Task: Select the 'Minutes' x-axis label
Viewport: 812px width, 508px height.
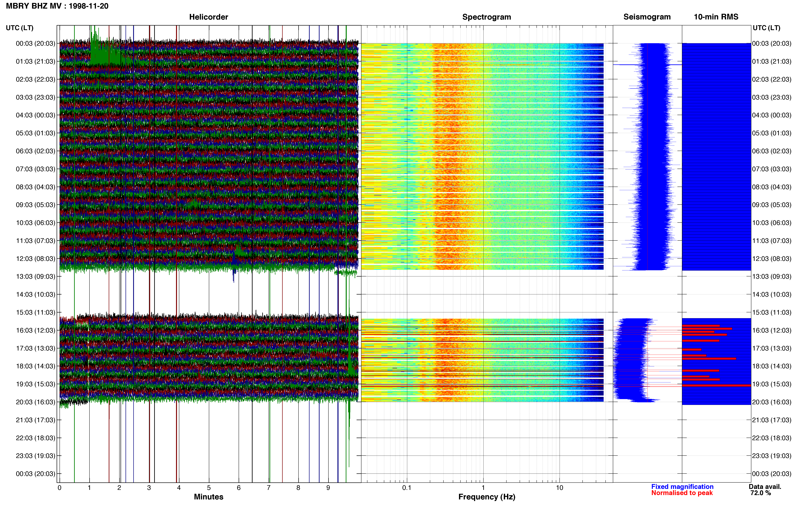Action: 209,497
